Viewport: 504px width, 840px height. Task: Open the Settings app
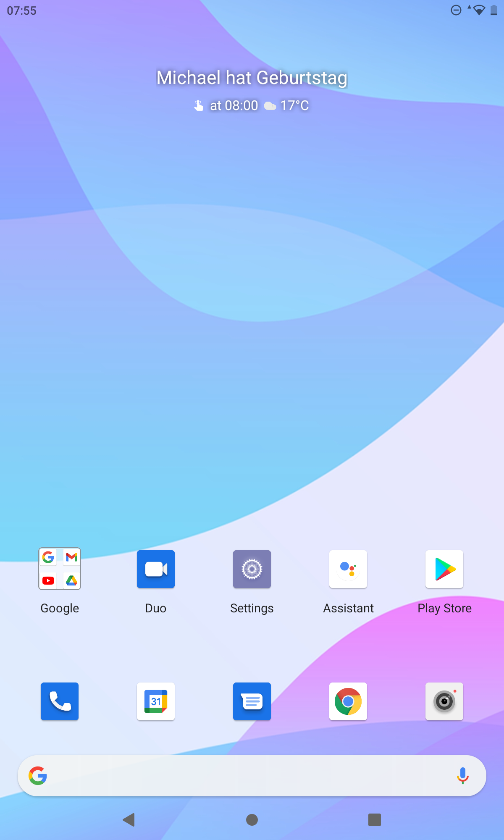pos(252,569)
